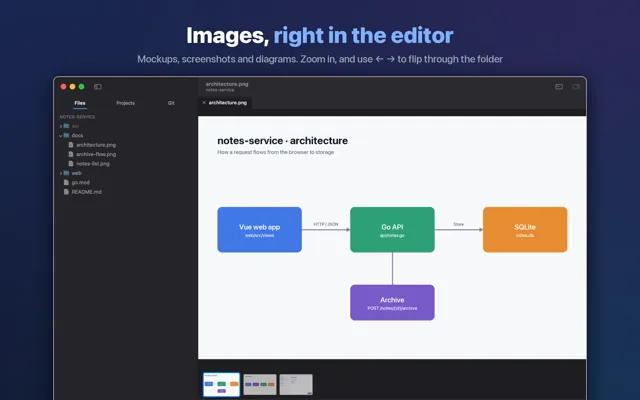Open architecture.png in the file tree
640x400 pixels.
click(96, 145)
